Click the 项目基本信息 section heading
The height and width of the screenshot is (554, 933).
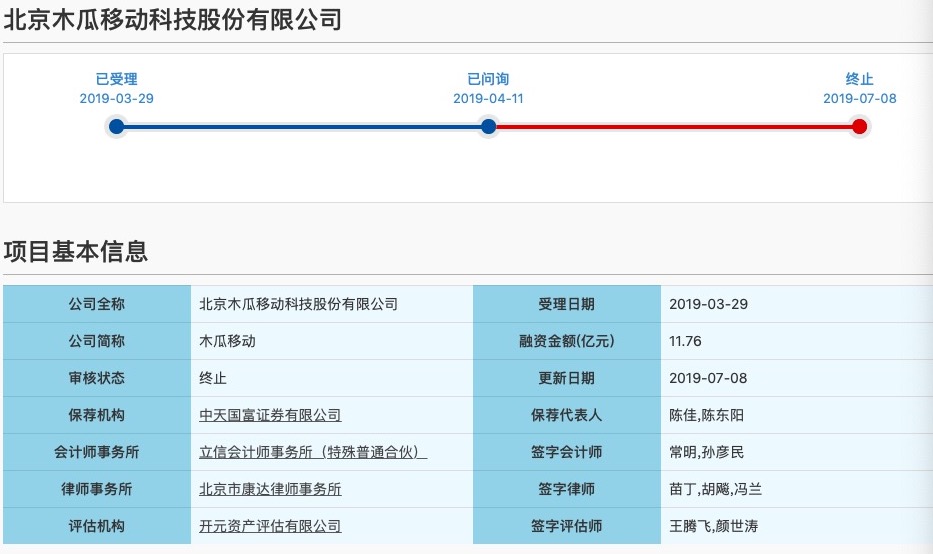[76, 251]
